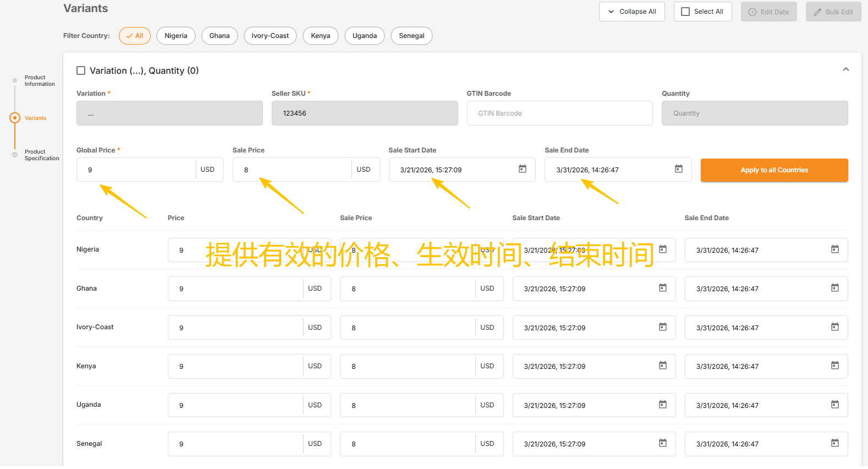Open Uganda Sale End Date calendar icon
The width and height of the screenshot is (868, 469).
point(834,405)
